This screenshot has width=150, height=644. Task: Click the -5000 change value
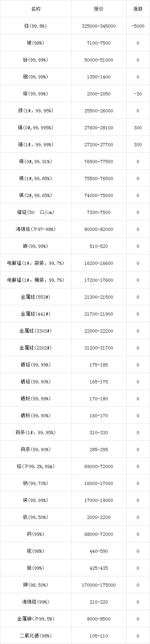coord(138,26)
